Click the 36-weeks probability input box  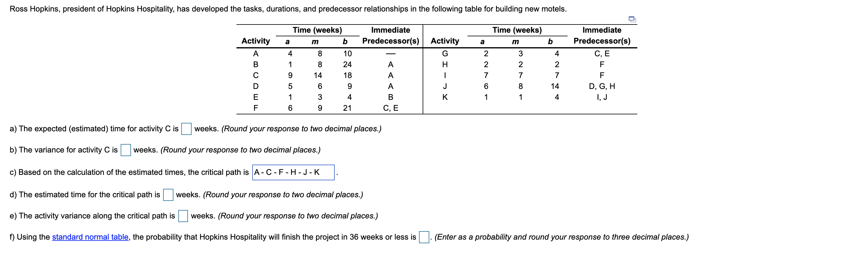click(424, 237)
